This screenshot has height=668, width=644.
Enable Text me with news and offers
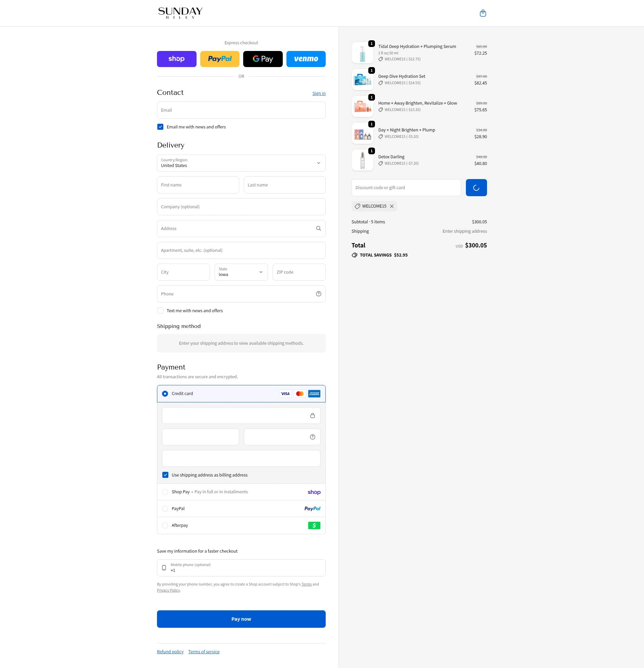coord(160,311)
